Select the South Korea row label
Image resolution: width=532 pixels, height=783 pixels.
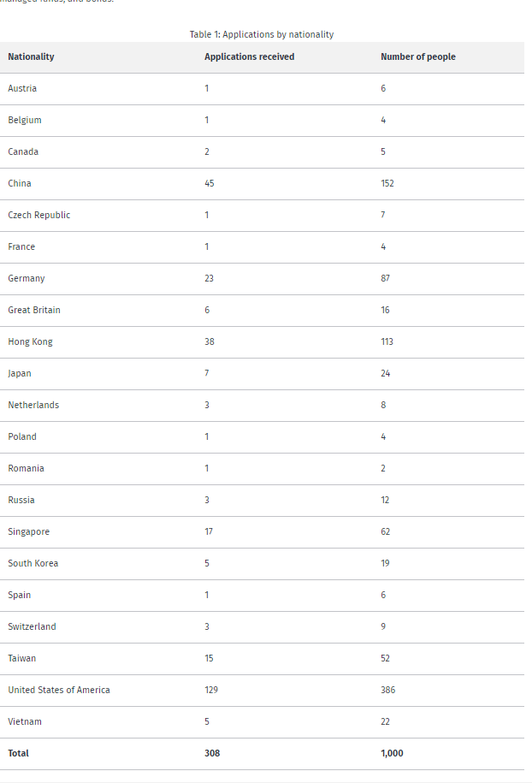(x=33, y=563)
